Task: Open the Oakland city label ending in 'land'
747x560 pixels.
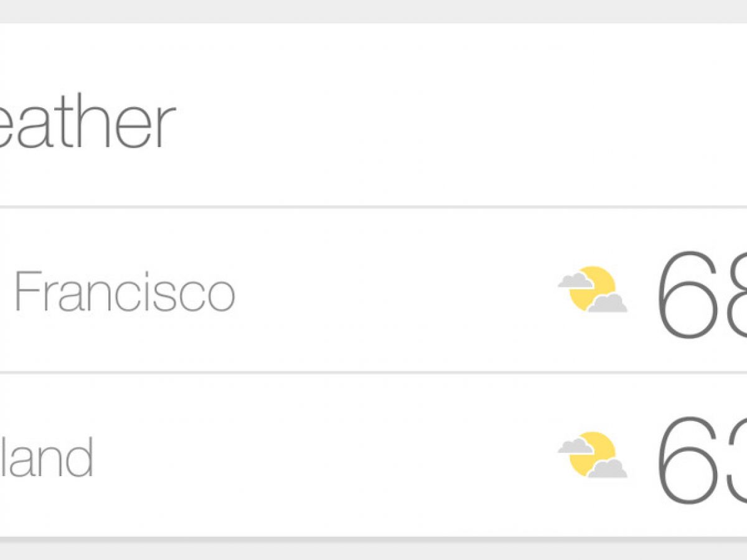Action: 47,457
